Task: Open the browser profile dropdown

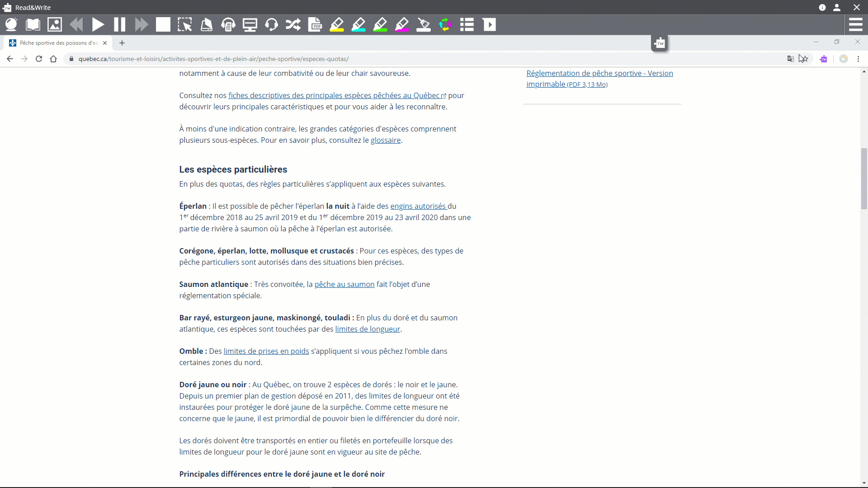Action: (844, 59)
